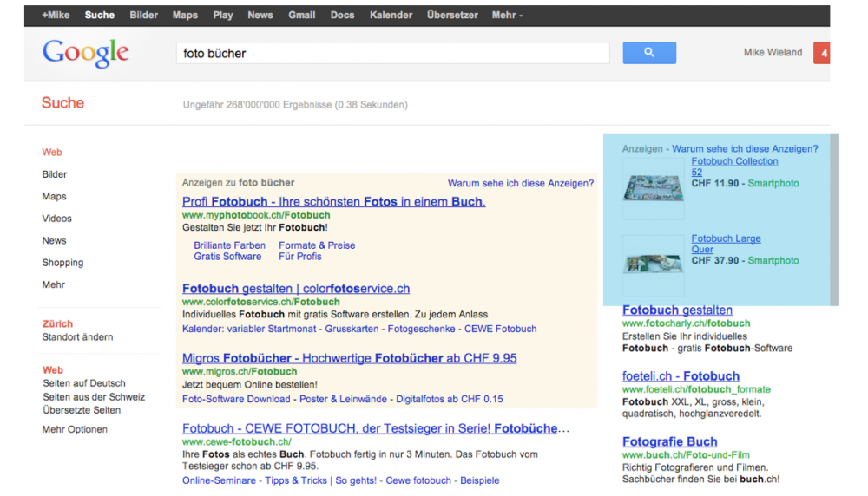Open the Formate & Preise sitelink
This screenshot has width=868, height=496.
point(317,245)
